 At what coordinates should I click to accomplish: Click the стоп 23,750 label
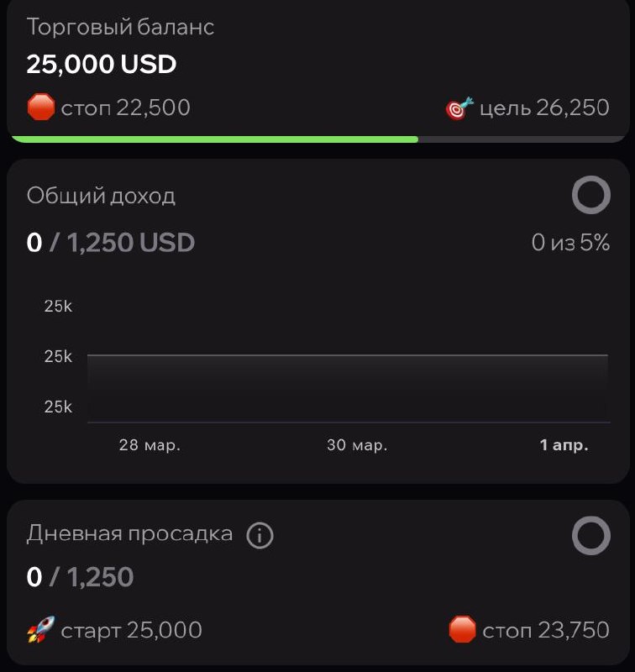546,630
